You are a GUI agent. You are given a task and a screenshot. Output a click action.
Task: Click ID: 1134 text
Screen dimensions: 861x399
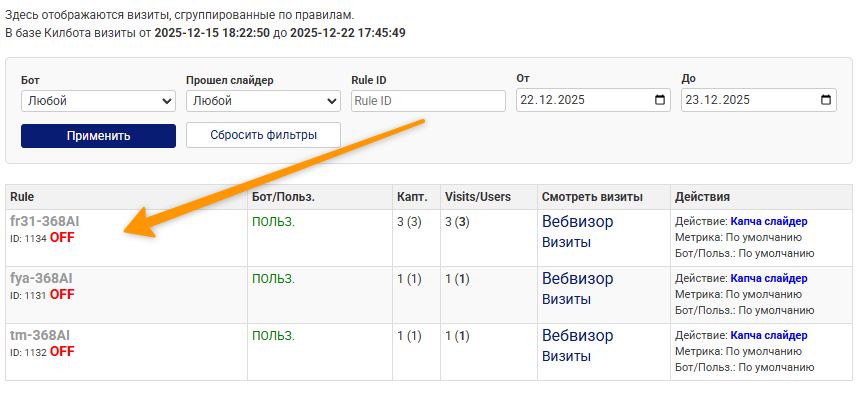click(29, 239)
